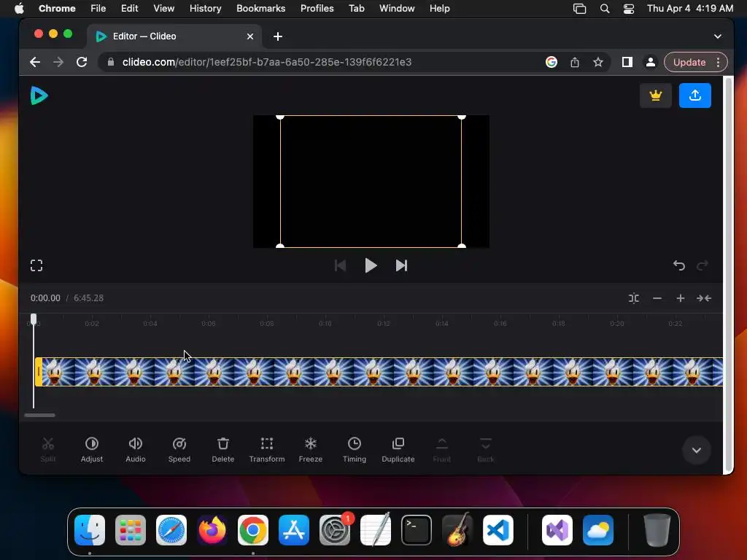Apply the Freeze frame tool

point(311,450)
